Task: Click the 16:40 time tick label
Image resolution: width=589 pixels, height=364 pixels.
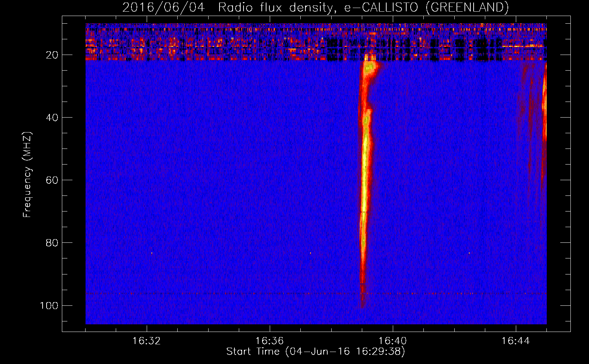Action: [393, 341]
